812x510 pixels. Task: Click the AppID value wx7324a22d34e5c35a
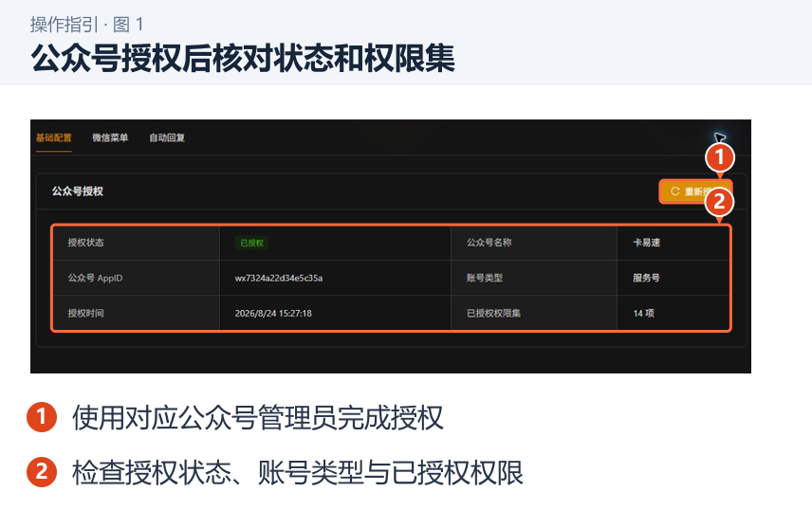(279, 278)
